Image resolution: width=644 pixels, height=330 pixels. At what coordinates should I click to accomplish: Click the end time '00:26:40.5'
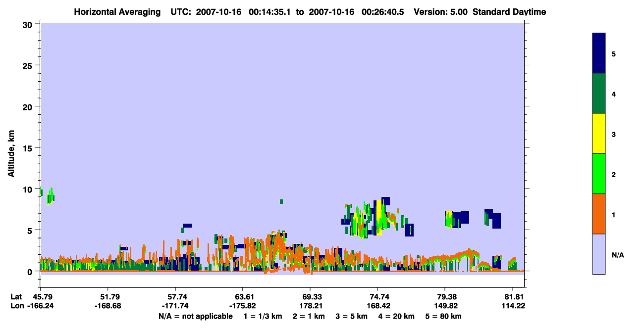coord(382,12)
